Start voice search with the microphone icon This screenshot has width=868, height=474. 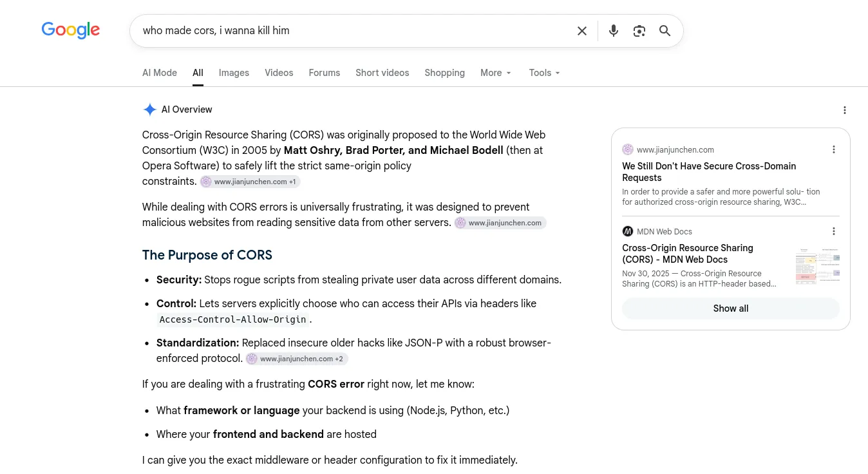pos(614,31)
